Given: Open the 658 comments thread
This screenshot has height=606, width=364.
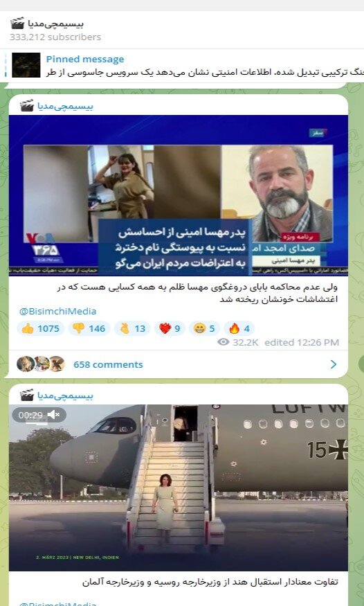Looking at the screenshot, I should pos(108,364).
